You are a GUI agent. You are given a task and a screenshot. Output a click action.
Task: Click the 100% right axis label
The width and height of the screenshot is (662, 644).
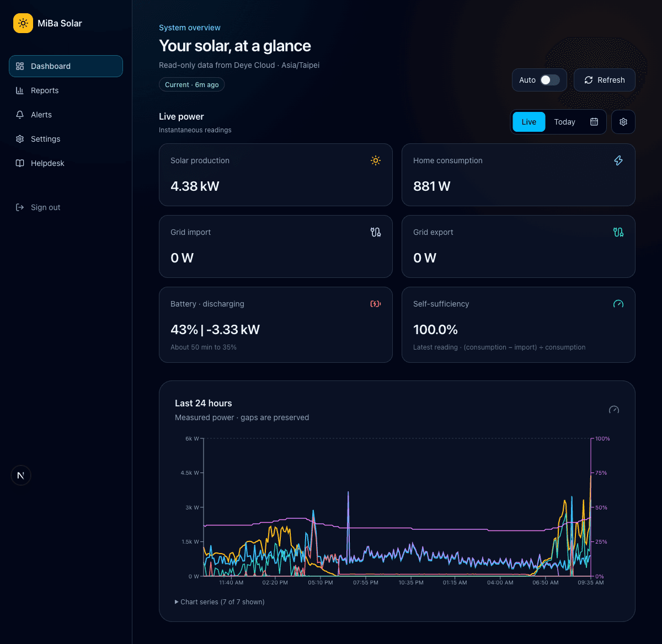click(602, 439)
